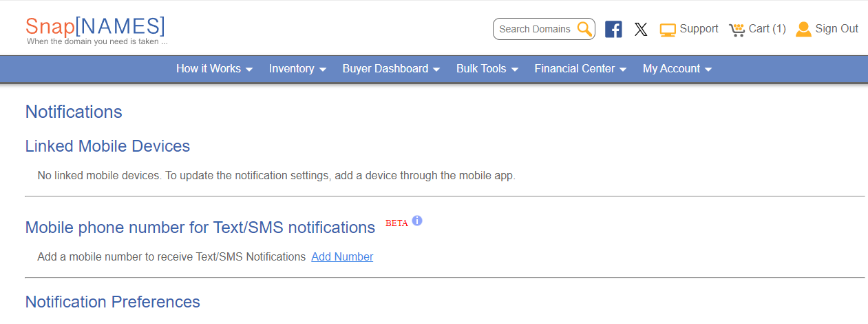Click the user profile icon
This screenshot has height=324, width=868.
tap(803, 29)
